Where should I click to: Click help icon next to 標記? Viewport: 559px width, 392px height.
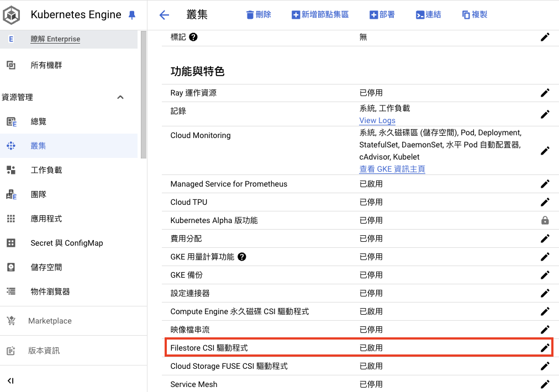[193, 37]
